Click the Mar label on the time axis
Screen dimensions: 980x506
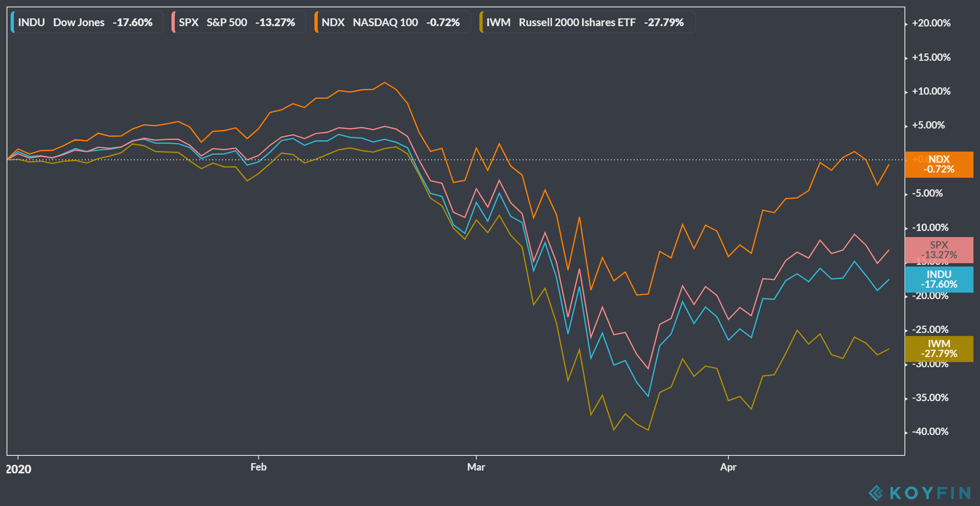(x=476, y=467)
